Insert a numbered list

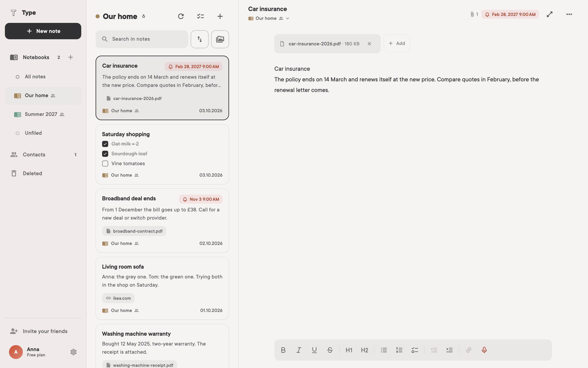coord(399,350)
